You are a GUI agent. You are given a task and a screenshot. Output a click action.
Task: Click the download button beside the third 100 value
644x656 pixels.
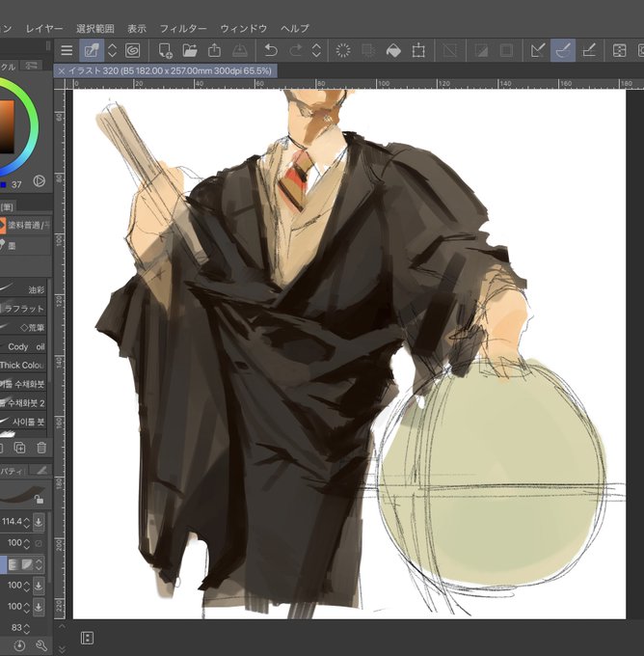[39, 607]
